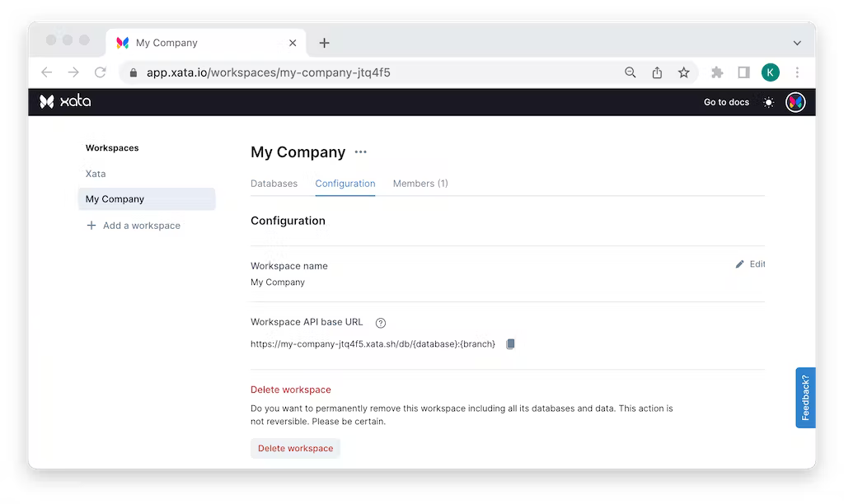
Task: Go back in browser history
Action: pos(47,72)
